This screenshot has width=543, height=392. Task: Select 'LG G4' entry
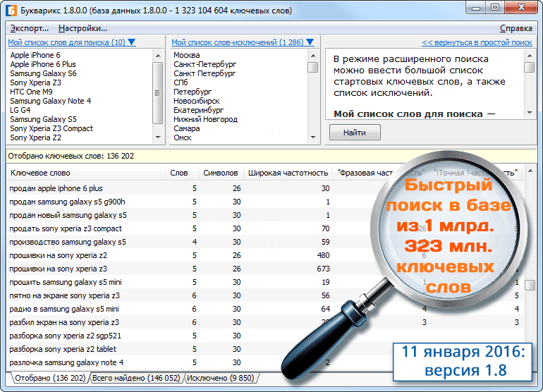20,110
